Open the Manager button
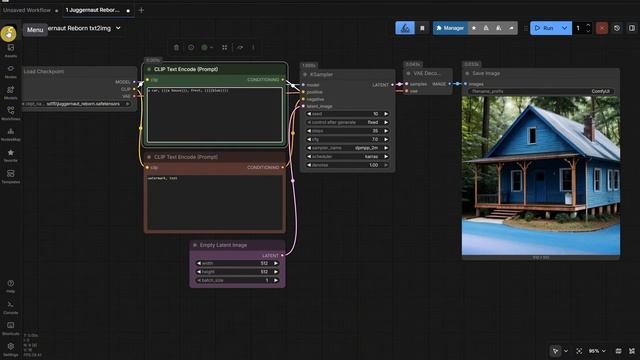This screenshot has width=640, height=360. (450, 28)
